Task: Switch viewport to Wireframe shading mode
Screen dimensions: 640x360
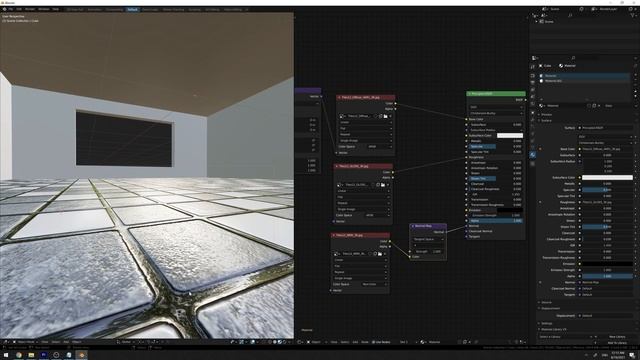Action: pyautogui.click(x=270, y=342)
